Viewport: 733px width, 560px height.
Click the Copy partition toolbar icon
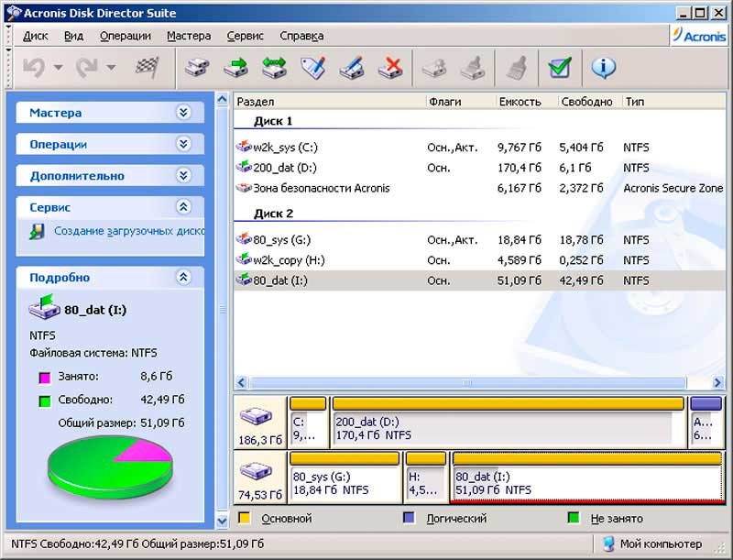pyautogui.click(x=197, y=68)
